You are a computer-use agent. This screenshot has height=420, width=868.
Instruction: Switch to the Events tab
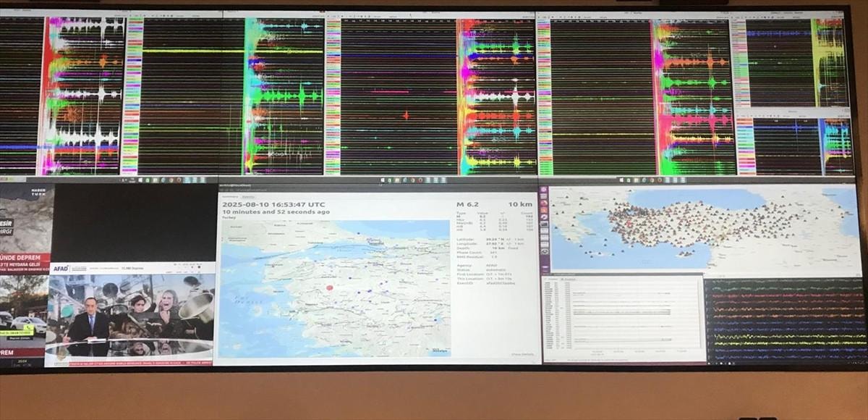248,196
